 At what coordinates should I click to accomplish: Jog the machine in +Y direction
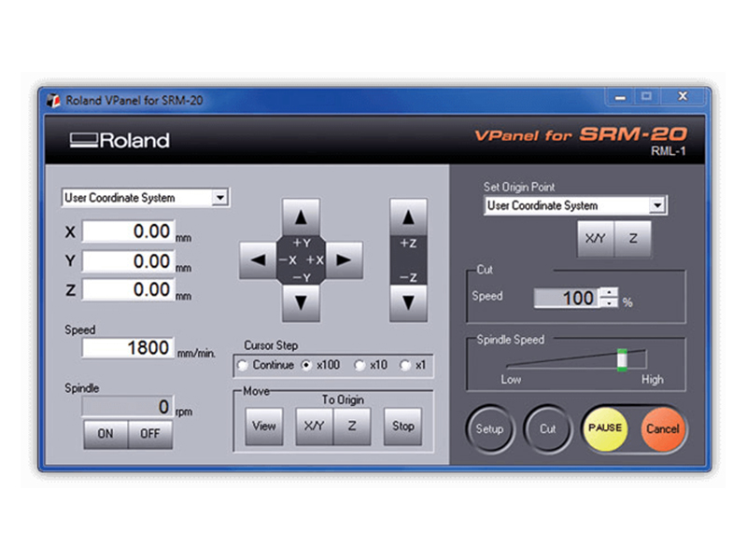(x=303, y=217)
